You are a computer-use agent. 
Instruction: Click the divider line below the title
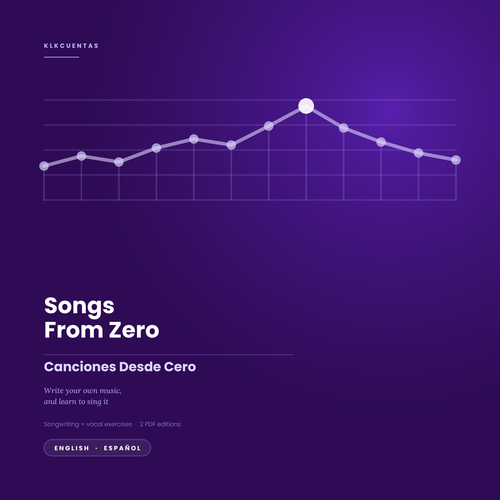pos(169,355)
